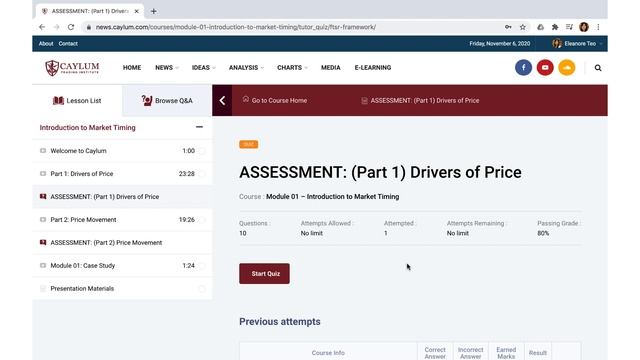Viewport: 640px width, 360px height.
Task: Click the browser forward arrow
Action: tap(56, 27)
